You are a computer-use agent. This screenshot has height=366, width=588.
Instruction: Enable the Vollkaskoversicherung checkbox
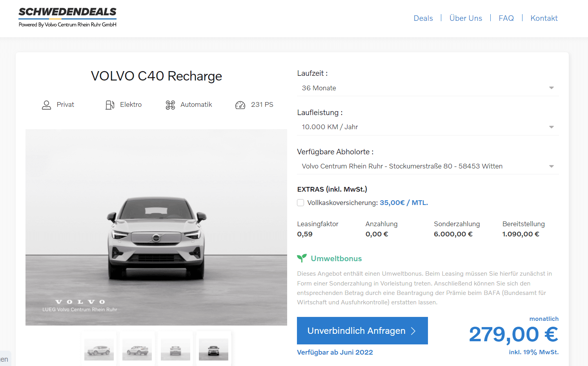[300, 203]
